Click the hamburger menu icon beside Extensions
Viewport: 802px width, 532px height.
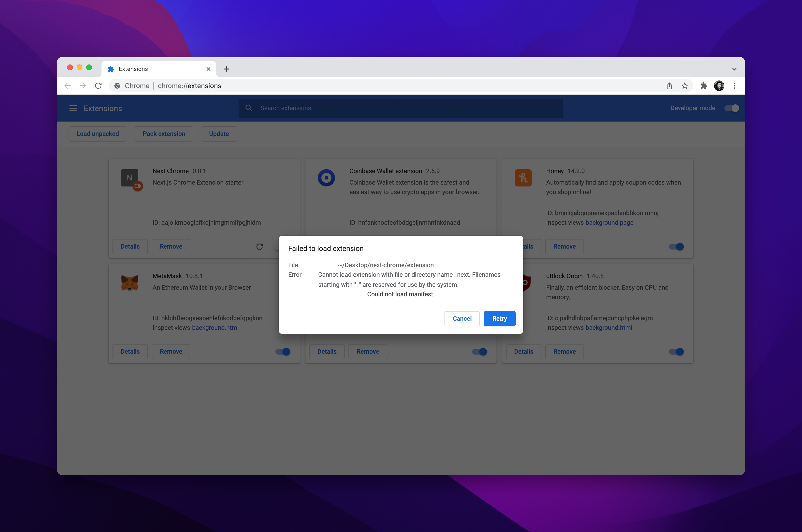73,108
